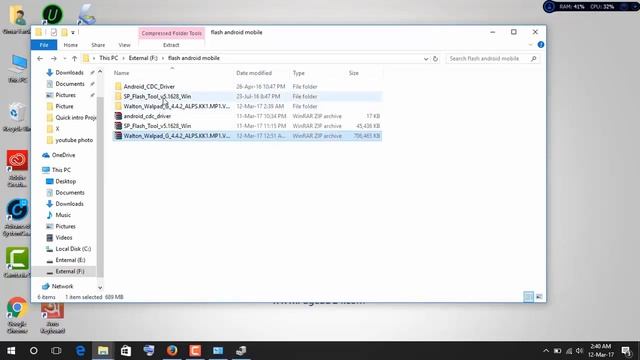Expand the address bar history dropdown
The image size is (640, 360).
426,59
